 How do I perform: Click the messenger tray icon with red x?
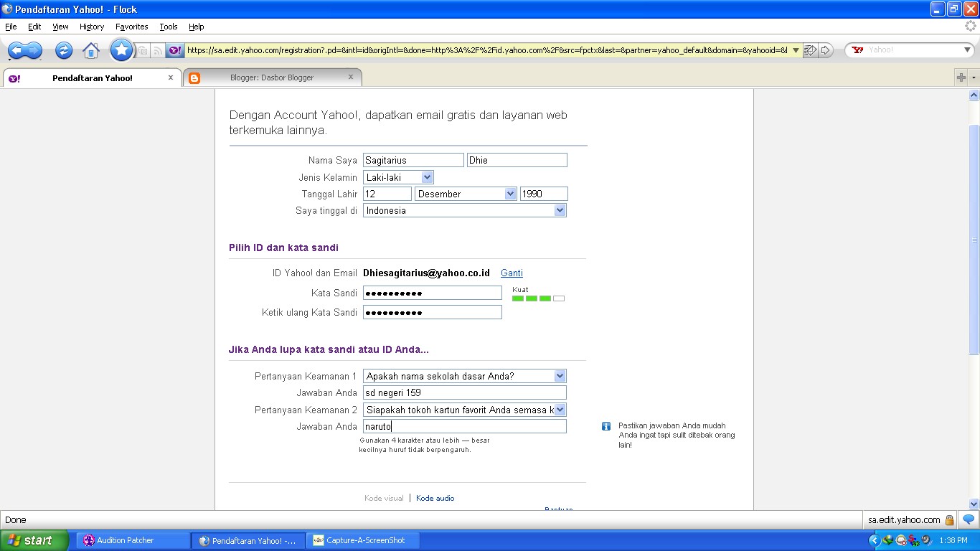pos(900,540)
